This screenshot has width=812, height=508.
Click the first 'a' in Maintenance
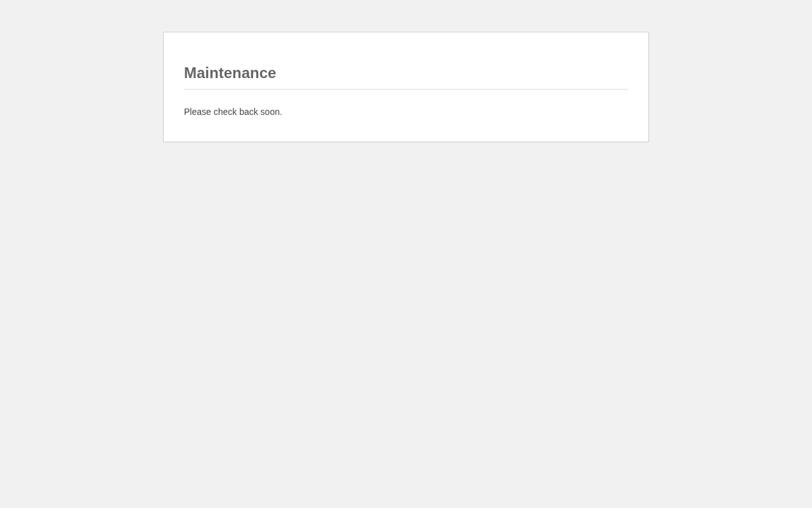coord(201,74)
